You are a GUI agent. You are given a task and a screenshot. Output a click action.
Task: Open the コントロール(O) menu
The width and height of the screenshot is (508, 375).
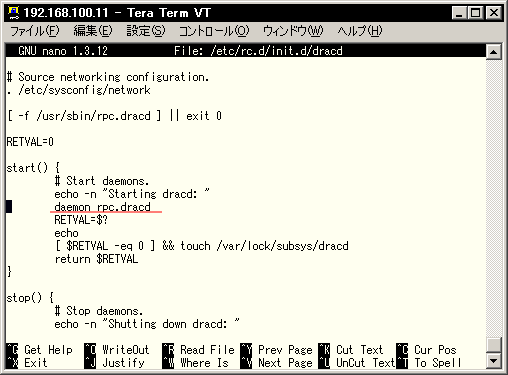[214, 31]
